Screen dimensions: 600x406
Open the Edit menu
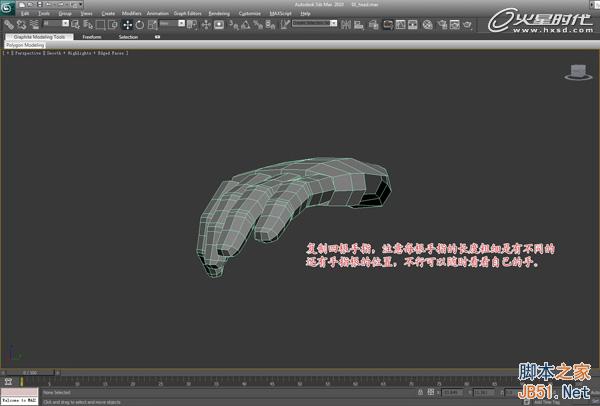25,13
